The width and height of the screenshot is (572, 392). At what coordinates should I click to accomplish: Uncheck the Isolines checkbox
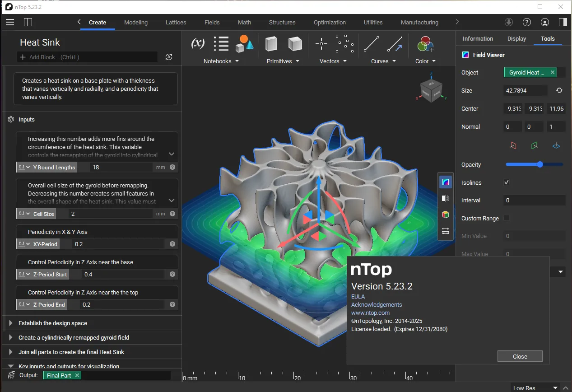507,182
